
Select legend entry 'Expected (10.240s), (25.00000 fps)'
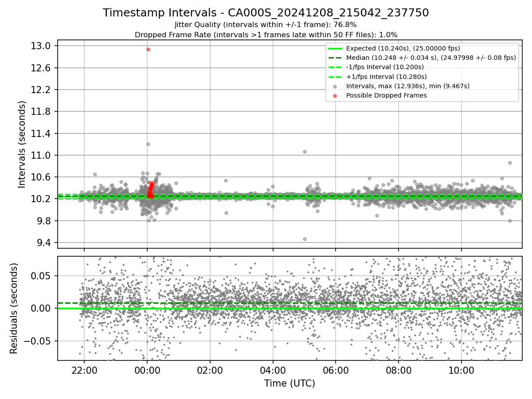(x=403, y=48)
